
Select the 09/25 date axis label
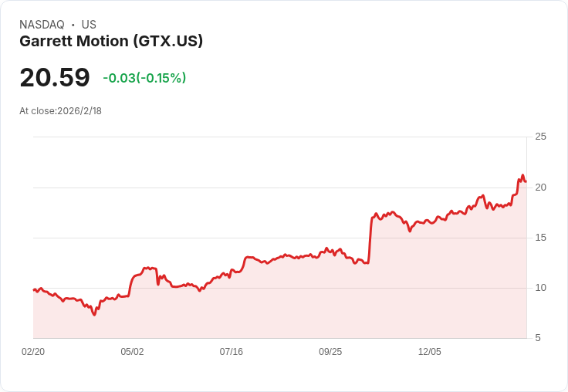click(x=330, y=352)
